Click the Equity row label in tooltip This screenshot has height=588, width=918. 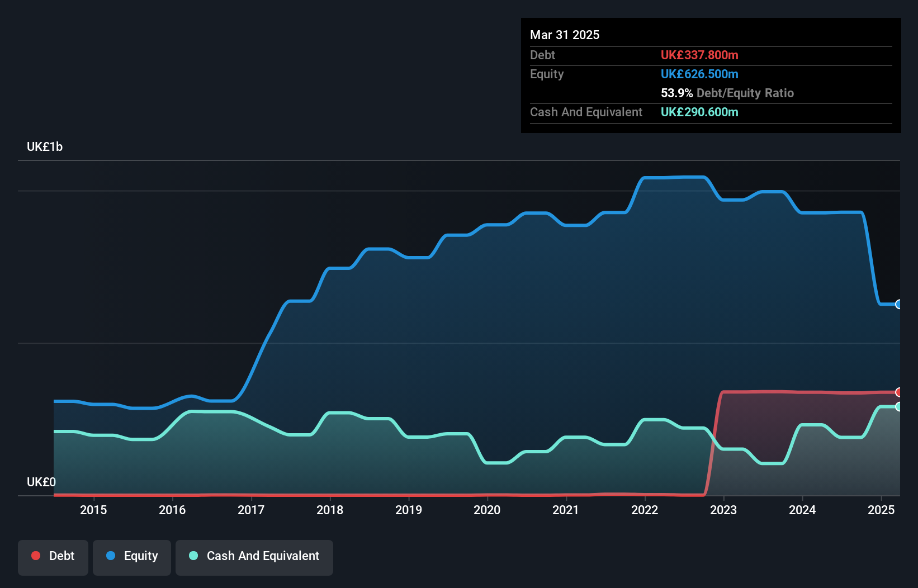(547, 74)
